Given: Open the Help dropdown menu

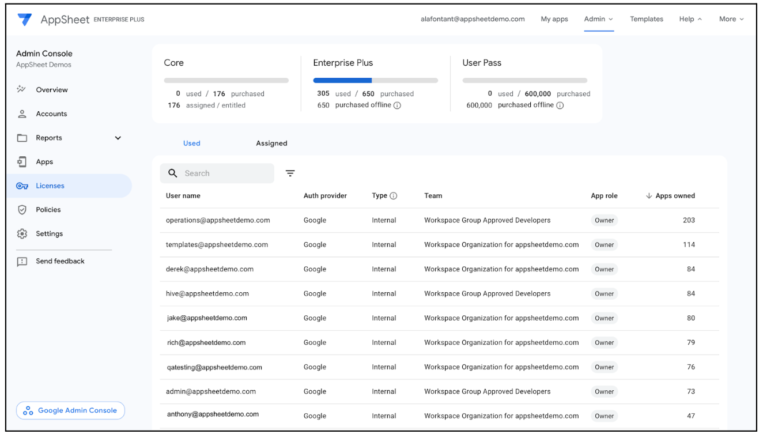Looking at the screenshot, I should 690,19.
